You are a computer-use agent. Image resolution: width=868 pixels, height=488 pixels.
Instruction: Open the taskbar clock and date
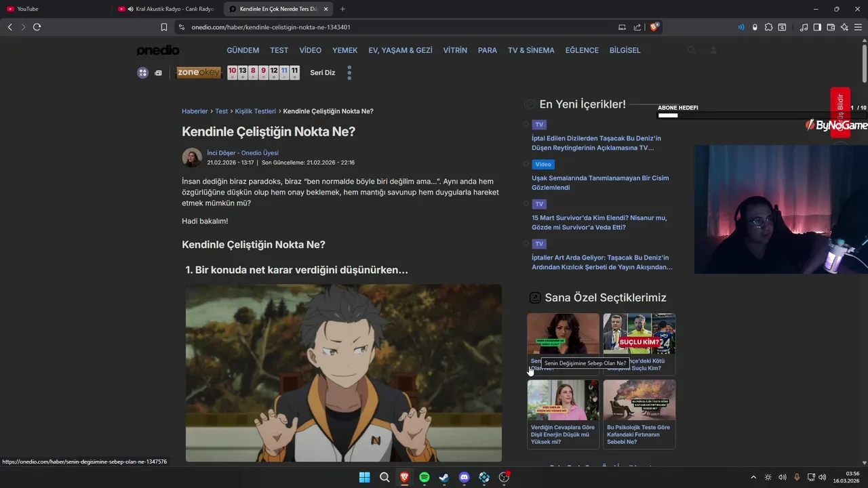pyautogui.click(x=848, y=477)
